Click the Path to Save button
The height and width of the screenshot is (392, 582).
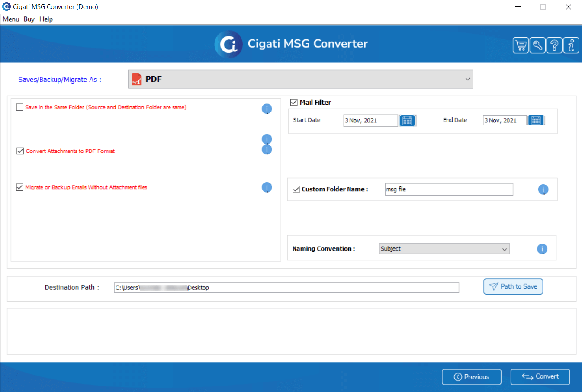point(513,286)
